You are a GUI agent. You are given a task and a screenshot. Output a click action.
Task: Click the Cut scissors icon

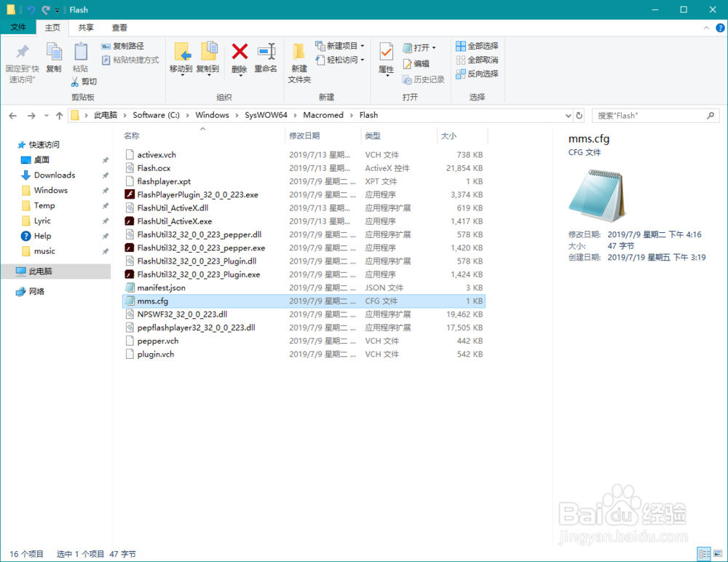pos(75,82)
